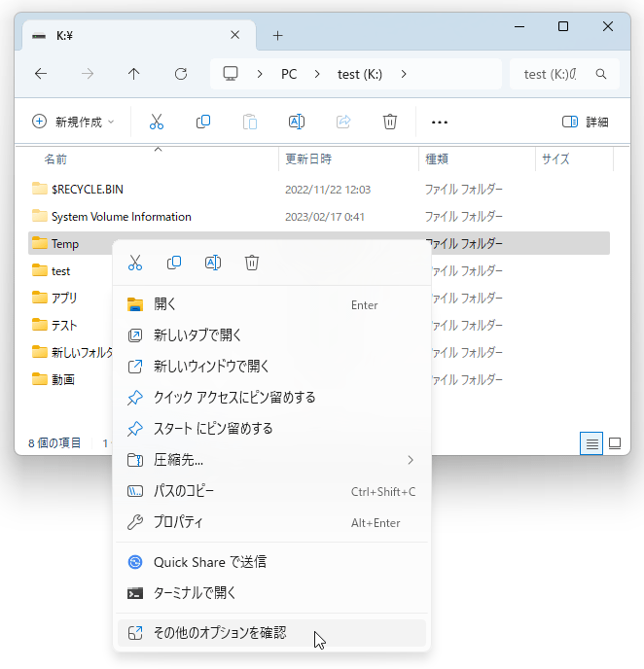Viewport: 644px width, 669px height.
Task: Click the Delete trash icon in context menu
Action: tap(252, 263)
